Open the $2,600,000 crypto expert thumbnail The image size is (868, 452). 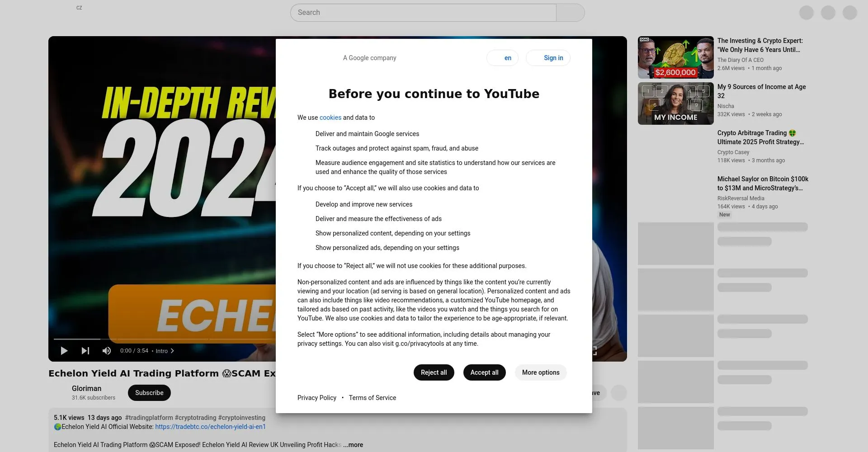[675, 57]
